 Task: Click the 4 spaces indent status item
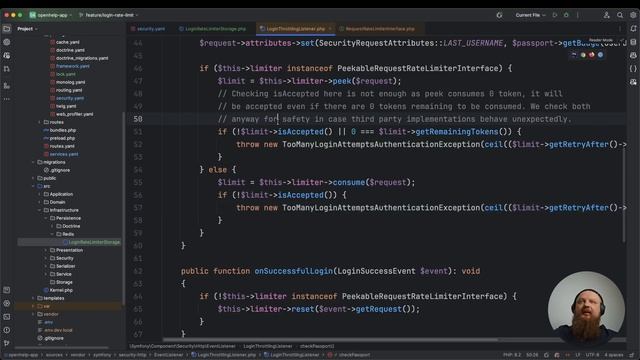(614, 355)
